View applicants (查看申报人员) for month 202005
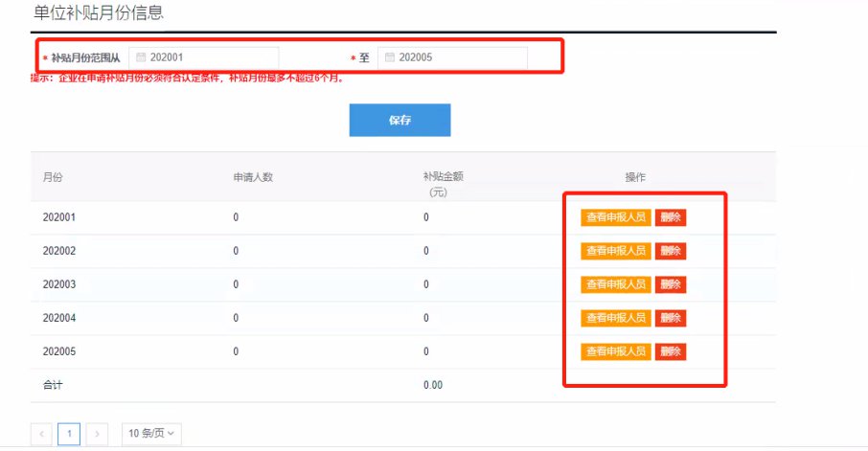 tap(616, 351)
